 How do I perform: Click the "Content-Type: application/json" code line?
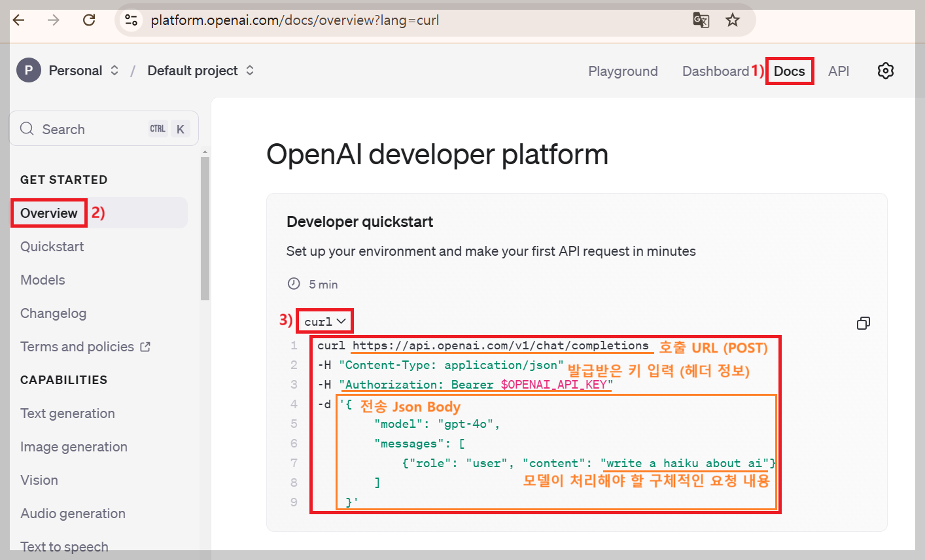point(451,365)
